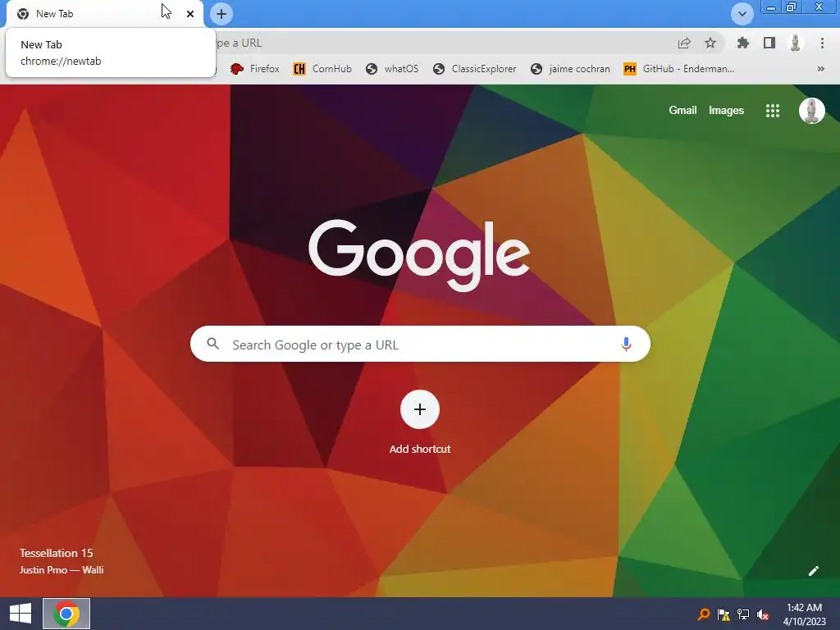840x630 pixels.
Task: Click Chrome icon in taskbar
Action: (x=66, y=614)
